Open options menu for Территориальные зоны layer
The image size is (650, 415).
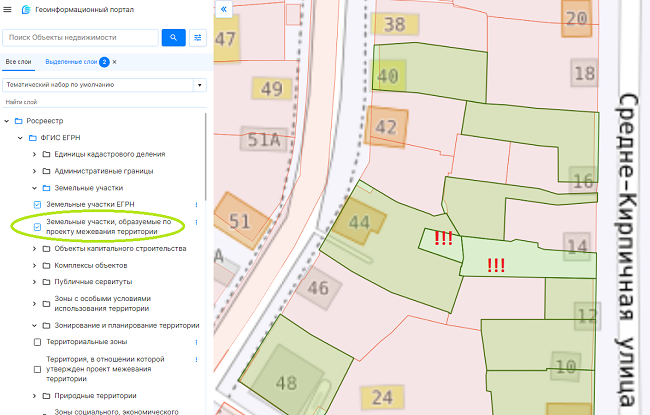coord(196,342)
